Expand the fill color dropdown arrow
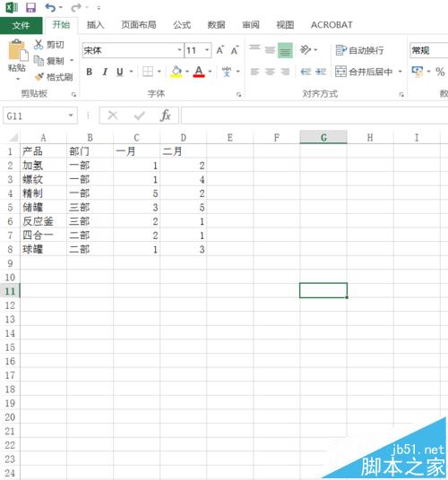The width and height of the screenshot is (448, 480). click(x=187, y=72)
